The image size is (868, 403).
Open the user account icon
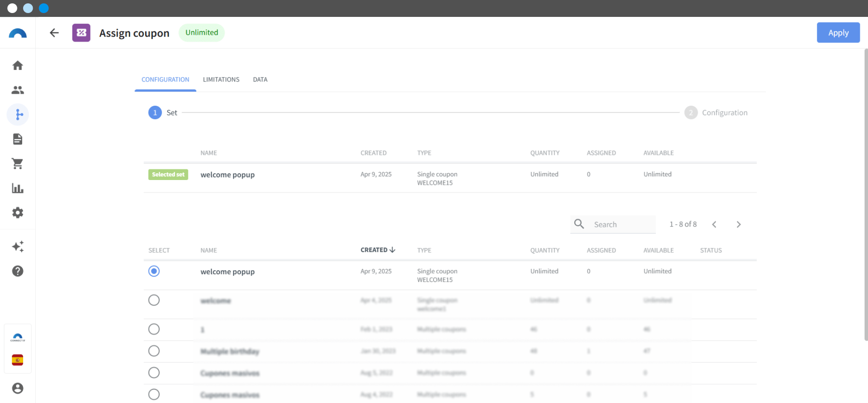18,389
